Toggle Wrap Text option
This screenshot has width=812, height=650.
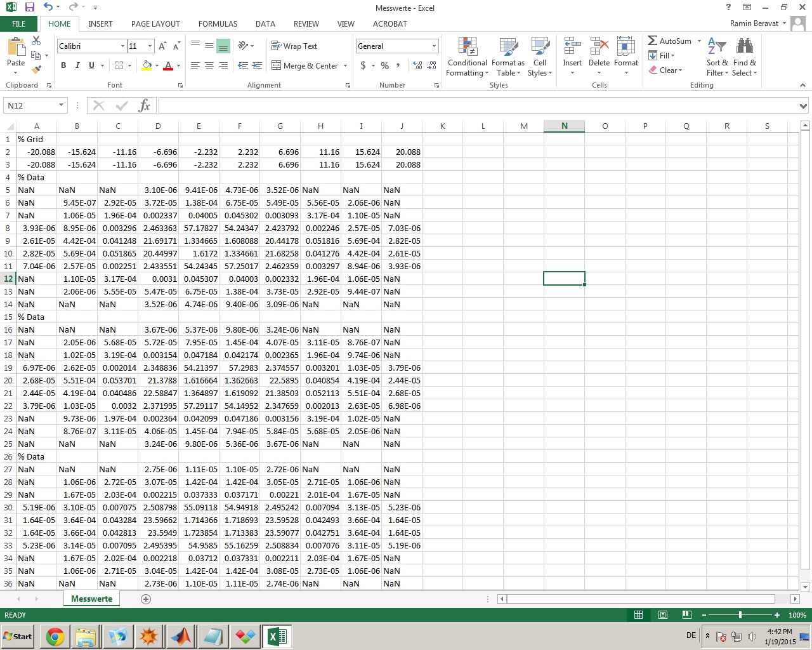(x=294, y=46)
